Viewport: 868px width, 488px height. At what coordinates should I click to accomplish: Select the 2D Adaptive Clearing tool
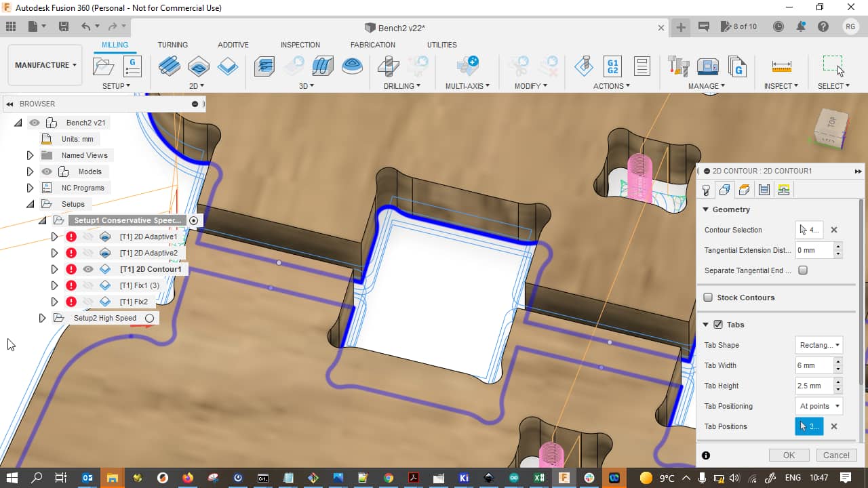pyautogui.click(x=170, y=66)
